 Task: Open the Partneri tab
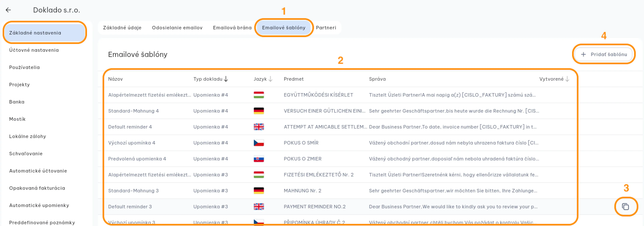326,28
